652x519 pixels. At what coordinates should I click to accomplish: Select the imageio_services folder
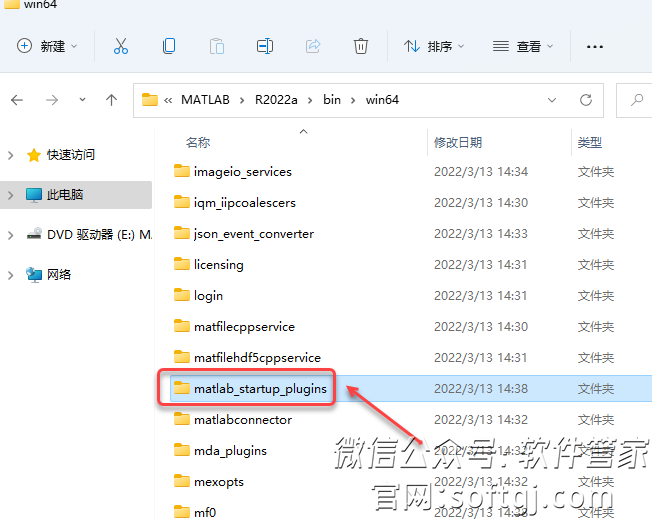click(x=243, y=172)
